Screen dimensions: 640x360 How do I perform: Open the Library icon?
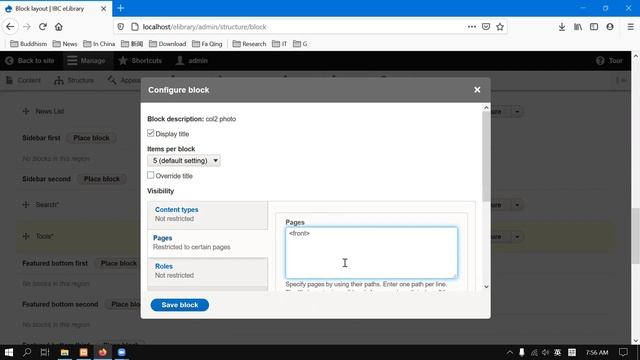click(x=578, y=27)
